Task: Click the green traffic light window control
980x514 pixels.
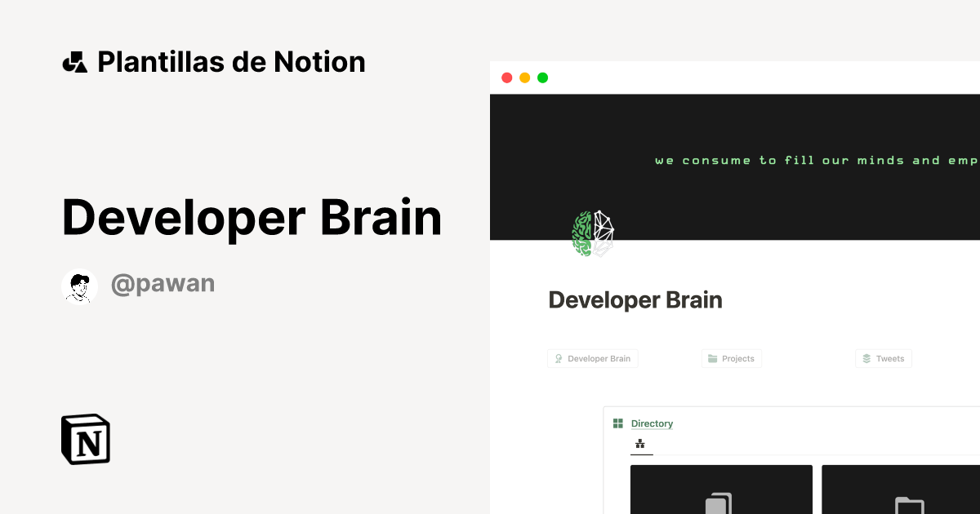Action: tap(541, 78)
